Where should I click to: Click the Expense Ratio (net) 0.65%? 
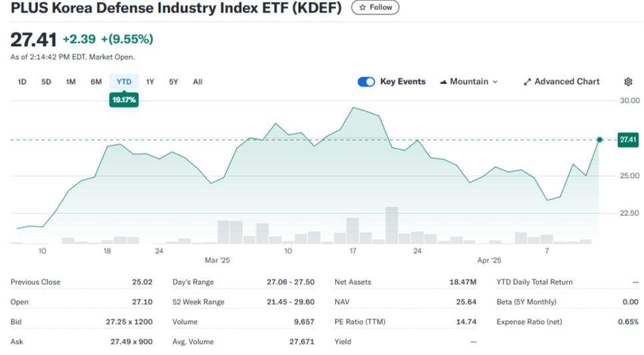pyautogui.click(x=629, y=322)
